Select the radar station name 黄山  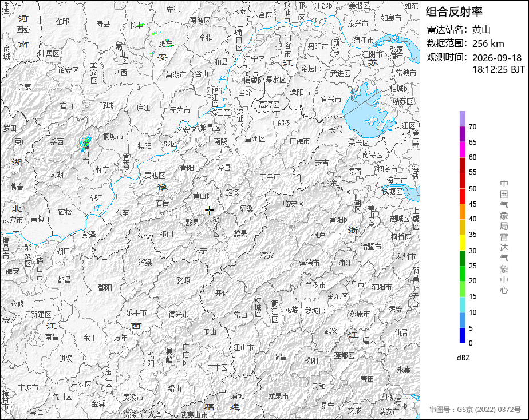pyautogui.click(x=481, y=30)
